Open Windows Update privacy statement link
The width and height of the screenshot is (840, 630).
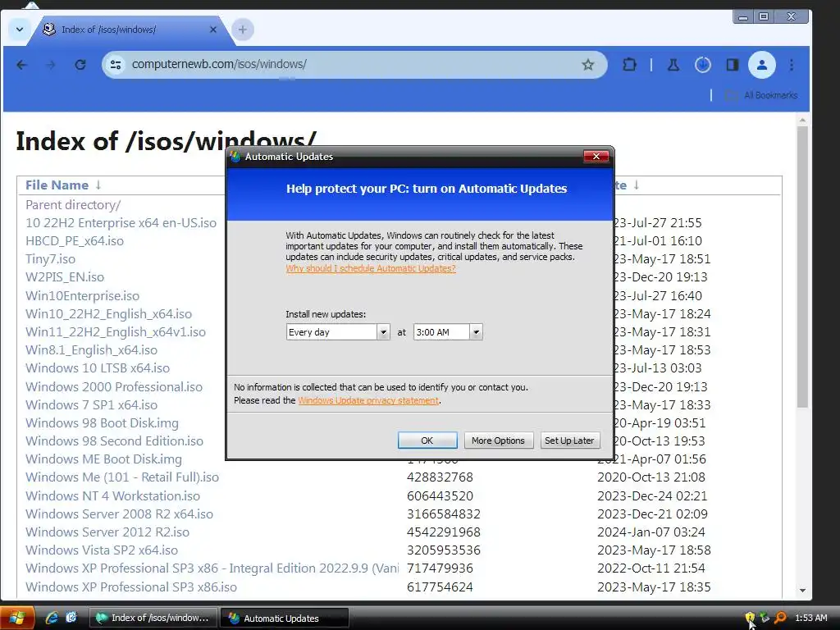pyautogui.click(x=368, y=400)
